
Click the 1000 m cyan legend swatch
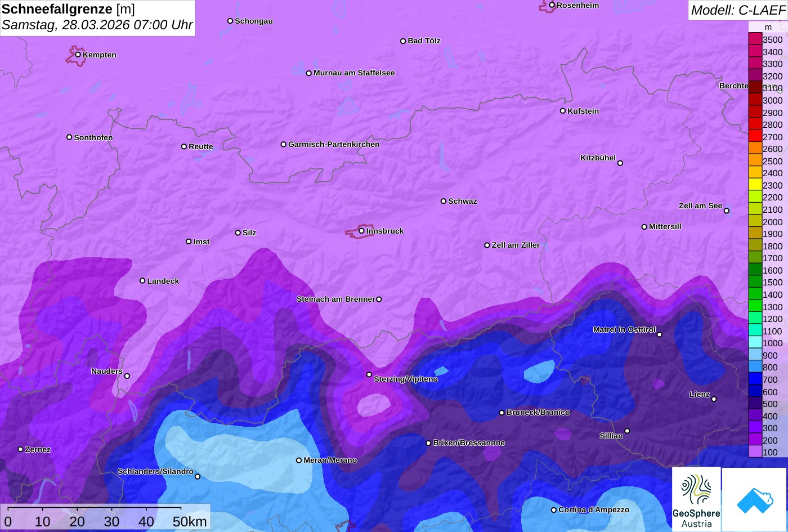[755, 342]
